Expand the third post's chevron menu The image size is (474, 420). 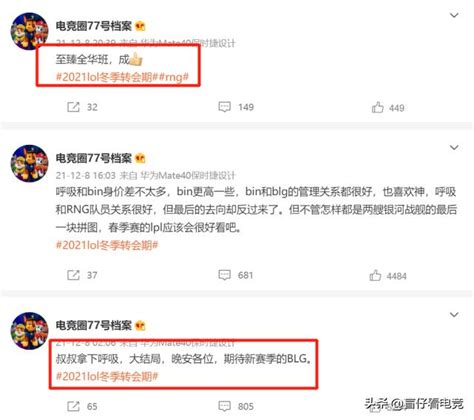click(454, 315)
